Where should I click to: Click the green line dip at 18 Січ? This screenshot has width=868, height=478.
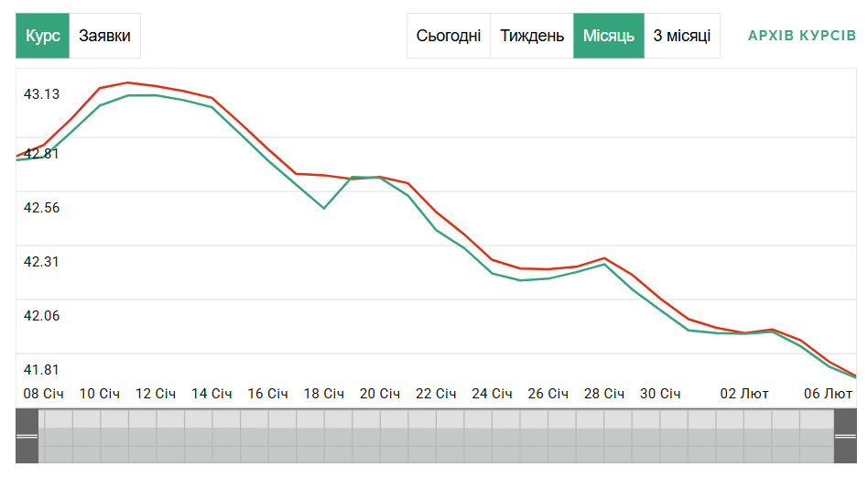pyautogui.click(x=324, y=208)
